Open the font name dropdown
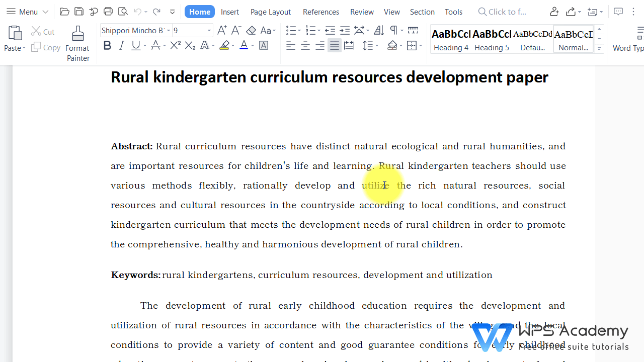644x362 pixels. pos(169,30)
